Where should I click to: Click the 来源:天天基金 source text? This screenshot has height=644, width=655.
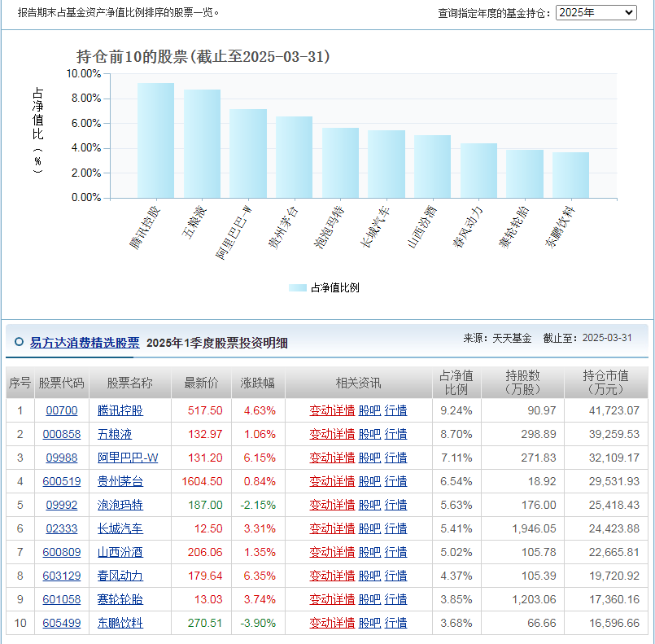pos(497,338)
